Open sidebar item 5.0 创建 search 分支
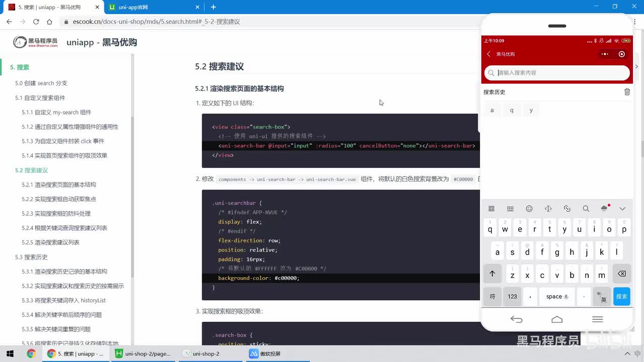Screen dimensions: 644x362 point(41,83)
